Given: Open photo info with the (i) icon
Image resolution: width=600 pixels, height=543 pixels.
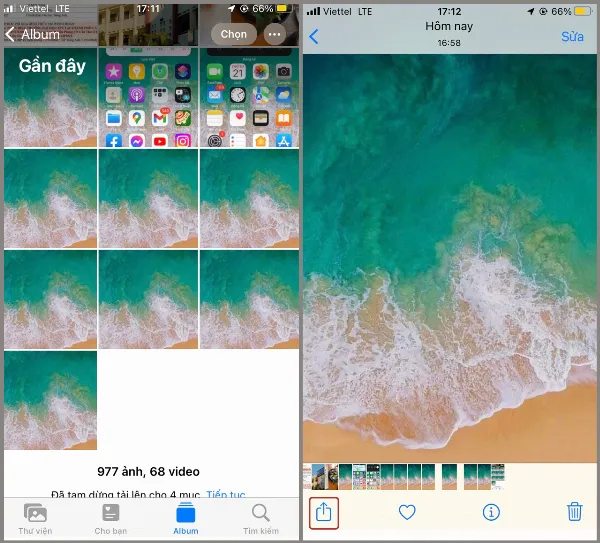Looking at the screenshot, I should click(491, 512).
